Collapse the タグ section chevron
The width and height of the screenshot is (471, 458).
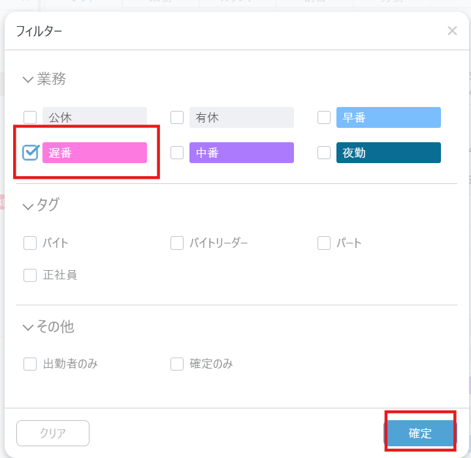28,207
